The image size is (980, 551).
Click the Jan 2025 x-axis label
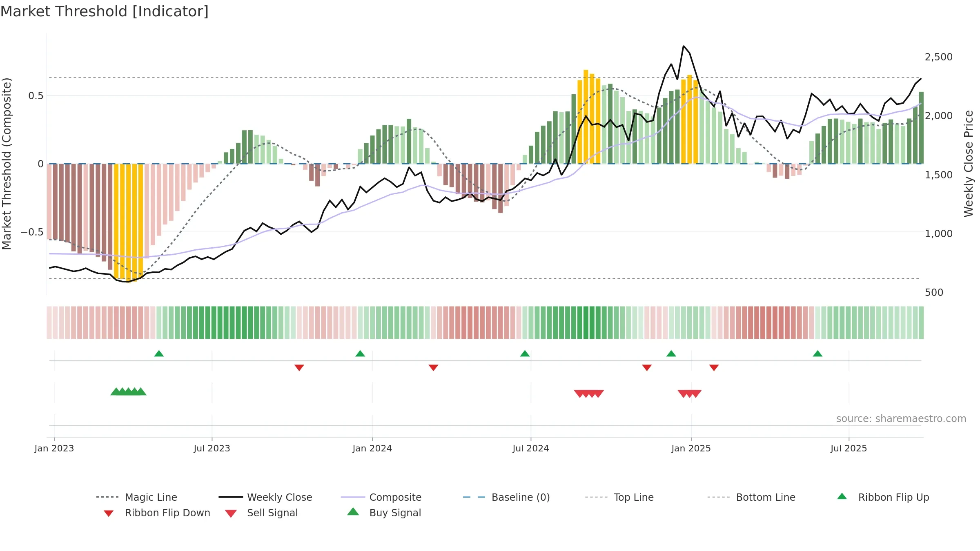pos(691,449)
